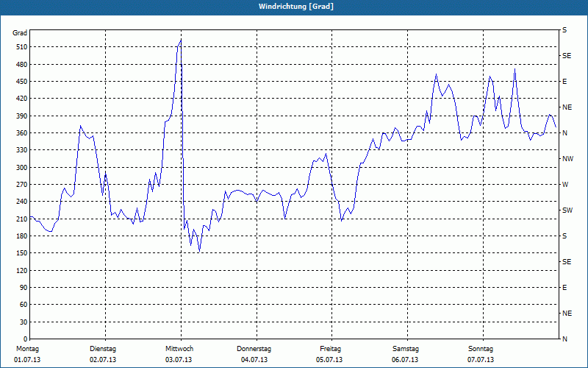The width and height of the screenshot is (588, 368).
Task: Click the 90 y-axis value
Action: click(24, 288)
